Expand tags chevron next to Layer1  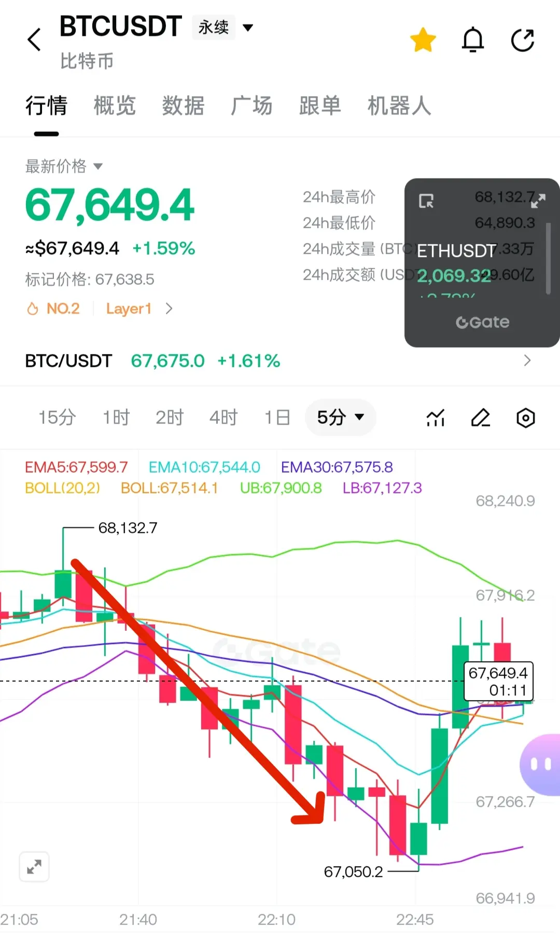click(x=169, y=309)
